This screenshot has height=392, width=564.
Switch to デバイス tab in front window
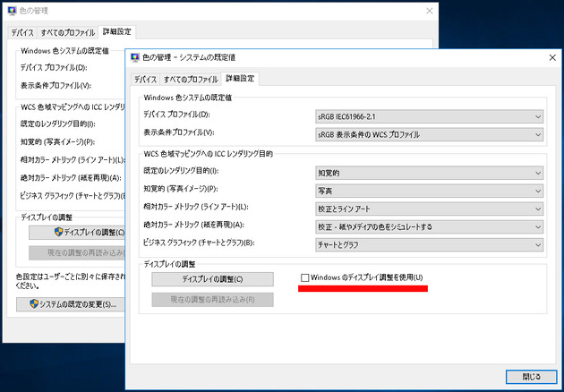(x=145, y=80)
